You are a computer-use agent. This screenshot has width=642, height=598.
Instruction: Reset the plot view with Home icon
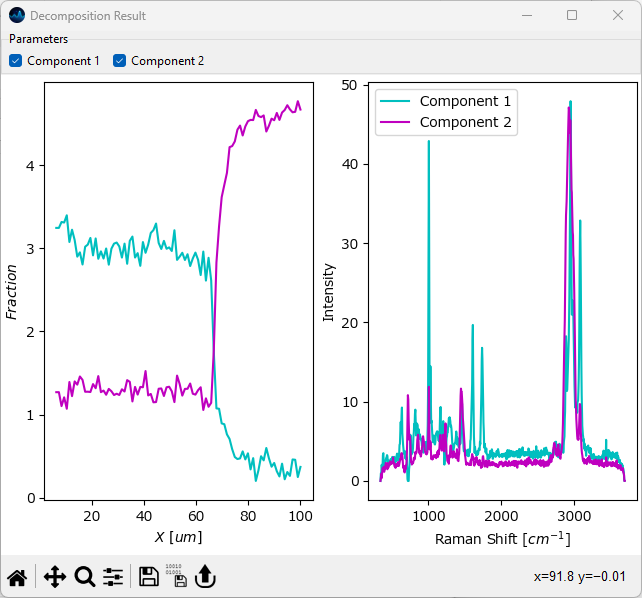[x=17, y=577]
